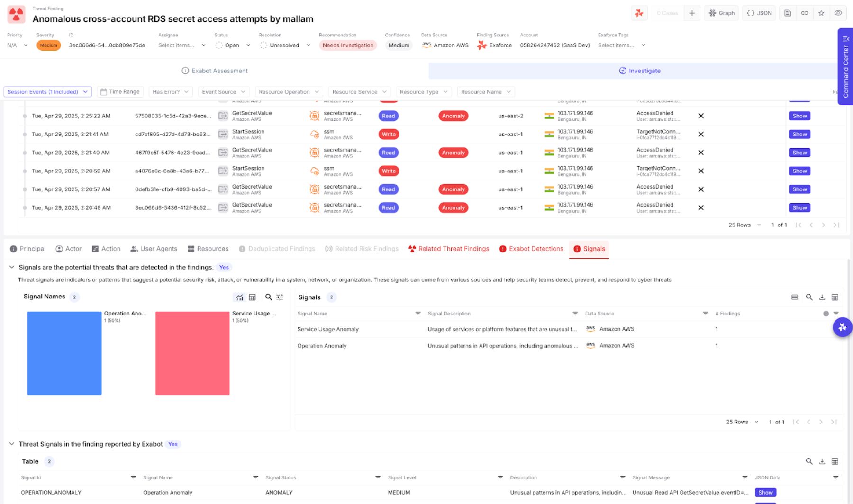The image size is (853, 504).
Task: Filter the Signal Description column
Action: point(575,314)
